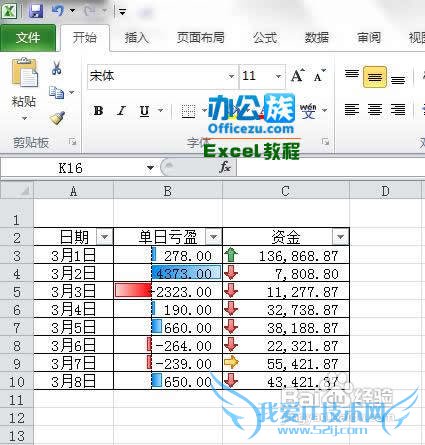Viewport: 425px width, 445px height.
Task: Open the phonetic guide dropdown arrow
Action: tap(325, 110)
